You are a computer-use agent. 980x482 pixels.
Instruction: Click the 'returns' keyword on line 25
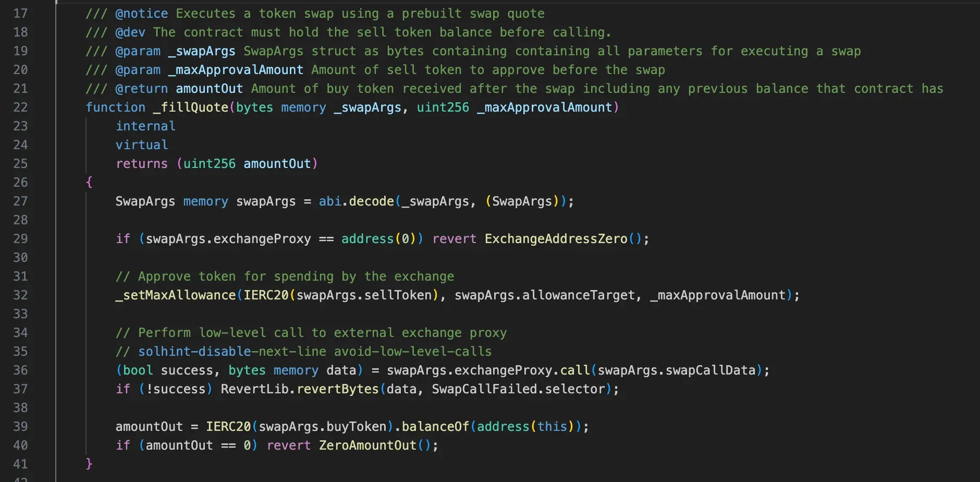click(x=142, y=164)
